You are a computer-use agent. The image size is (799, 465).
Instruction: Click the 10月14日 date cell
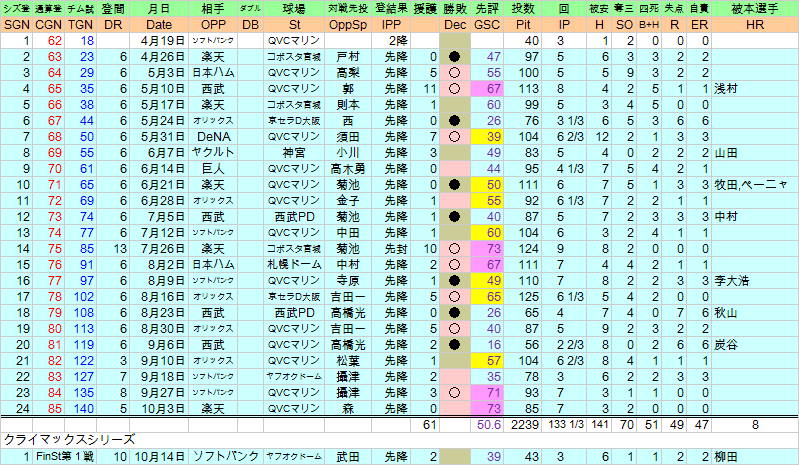click(158, 457)
